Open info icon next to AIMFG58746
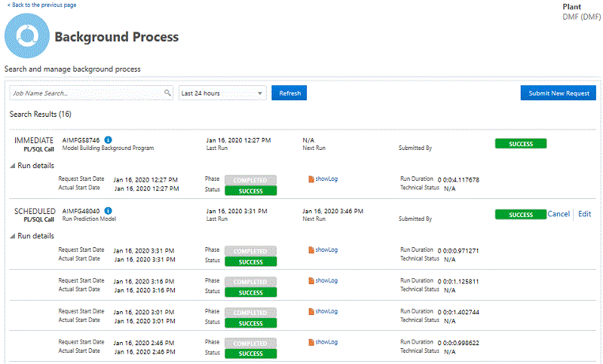This screenshot has width=603, height=364. click(108, 140)
